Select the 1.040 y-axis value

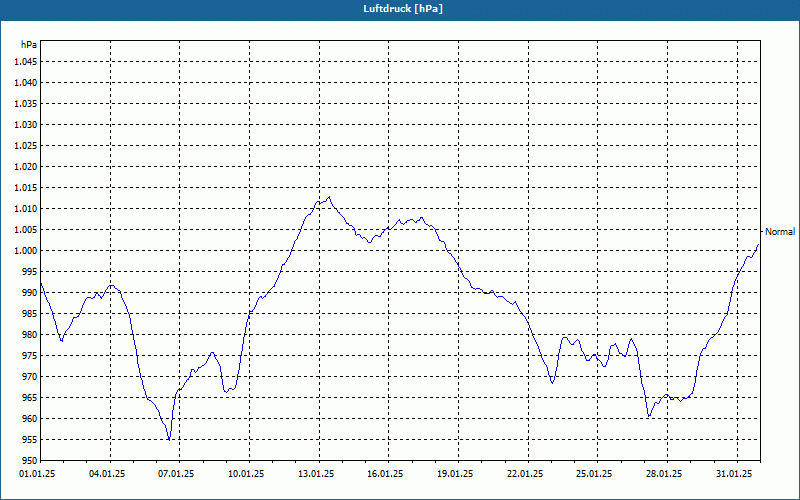pyautogui.click(x=27, y=83)
